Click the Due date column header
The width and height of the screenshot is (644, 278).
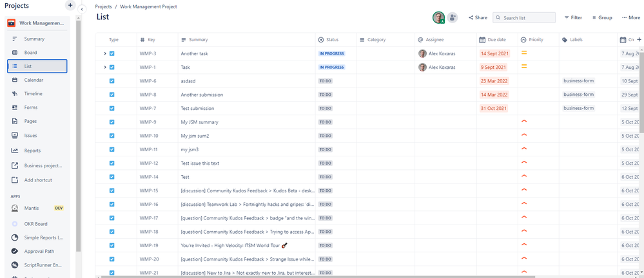[497, 40]
